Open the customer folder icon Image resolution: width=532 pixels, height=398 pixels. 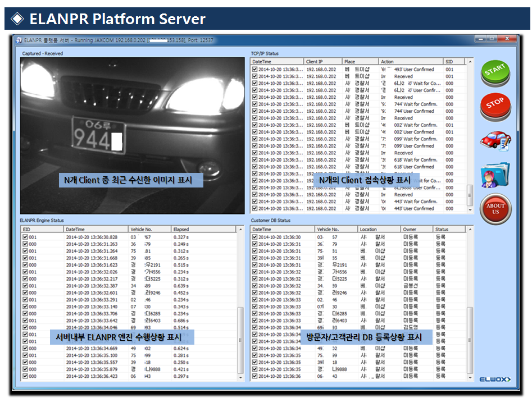(495, 175)
